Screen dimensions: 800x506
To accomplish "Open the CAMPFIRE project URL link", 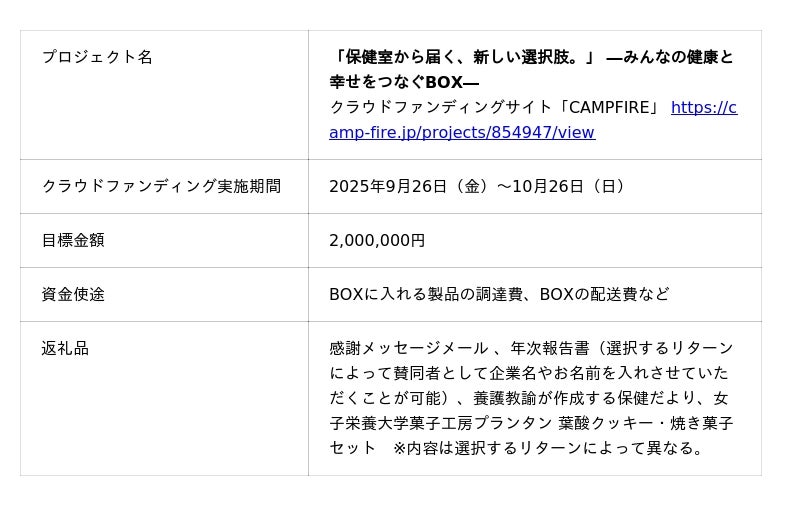I will coord(462,133).
